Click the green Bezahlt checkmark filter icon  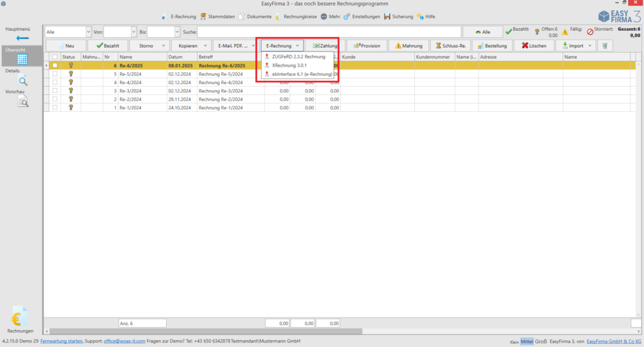508,31
